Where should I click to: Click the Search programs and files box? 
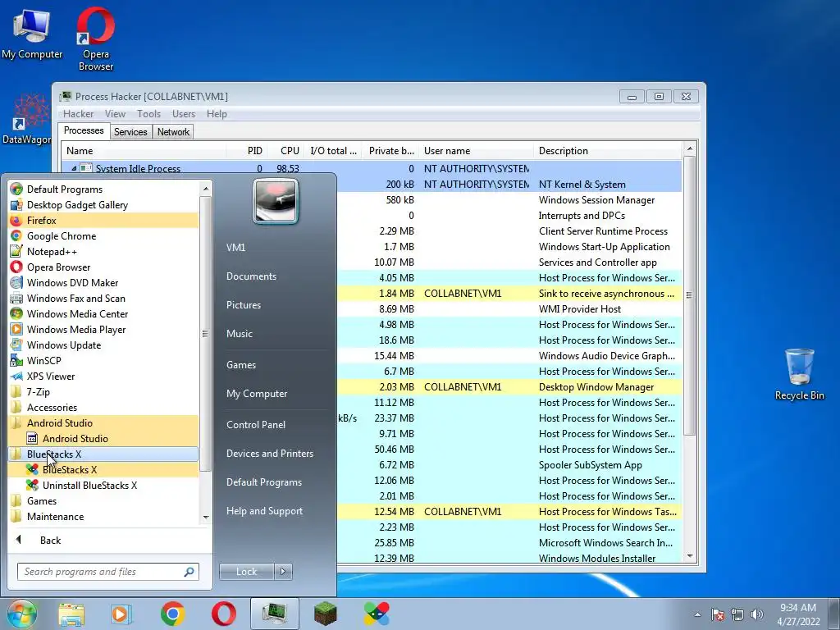[108, 572]
